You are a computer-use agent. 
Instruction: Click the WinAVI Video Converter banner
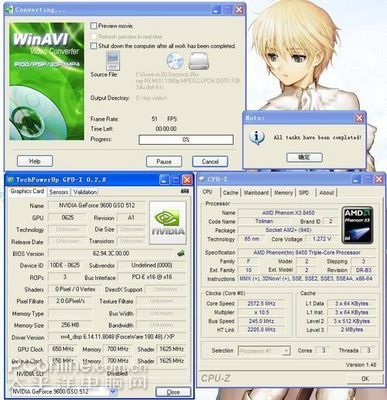(x=47, y=81)
